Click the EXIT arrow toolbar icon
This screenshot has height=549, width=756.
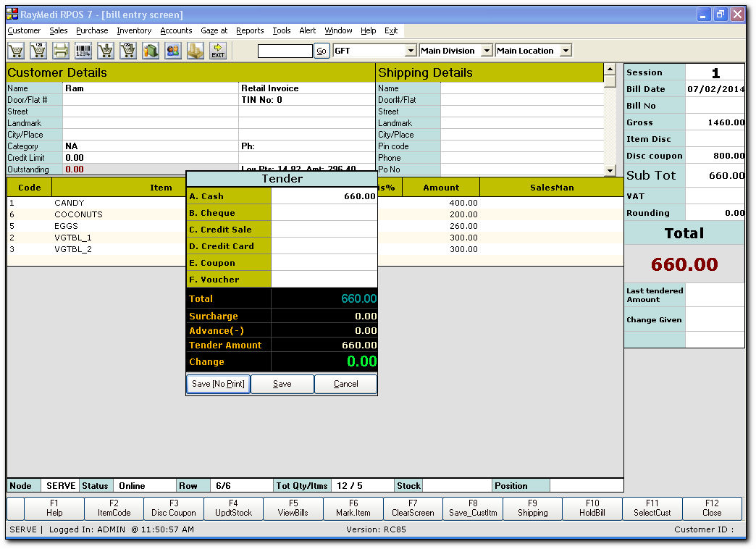[x=218, y=51]
